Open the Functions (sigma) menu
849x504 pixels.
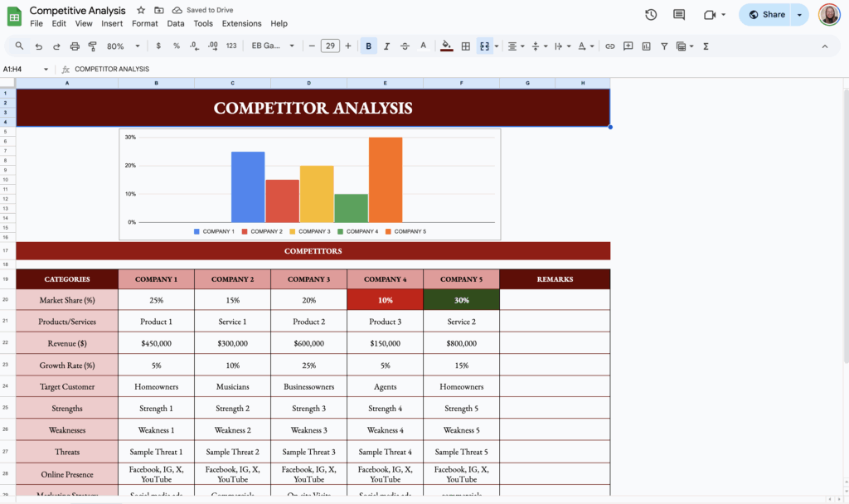point(706,46)
